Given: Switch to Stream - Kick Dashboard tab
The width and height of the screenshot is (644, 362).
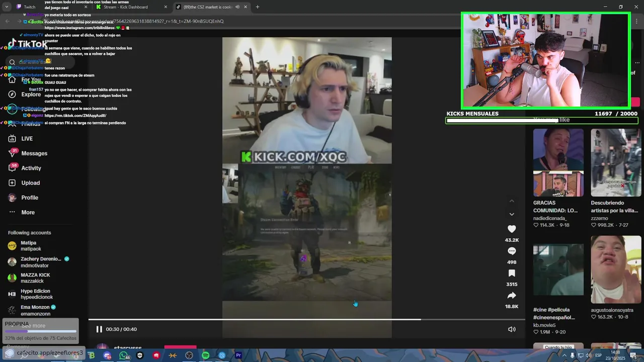Looking at the screenshot, I should tap(126, 7).
